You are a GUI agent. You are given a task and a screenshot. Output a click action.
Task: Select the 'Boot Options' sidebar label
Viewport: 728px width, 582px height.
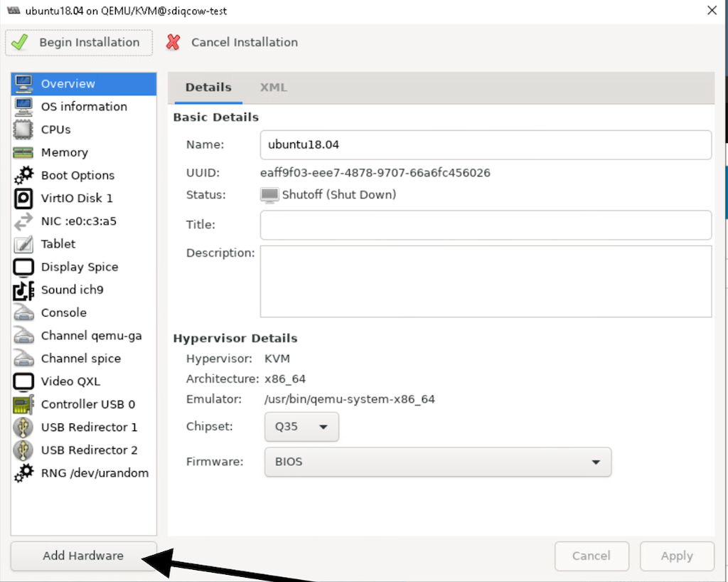coord(77,175)
